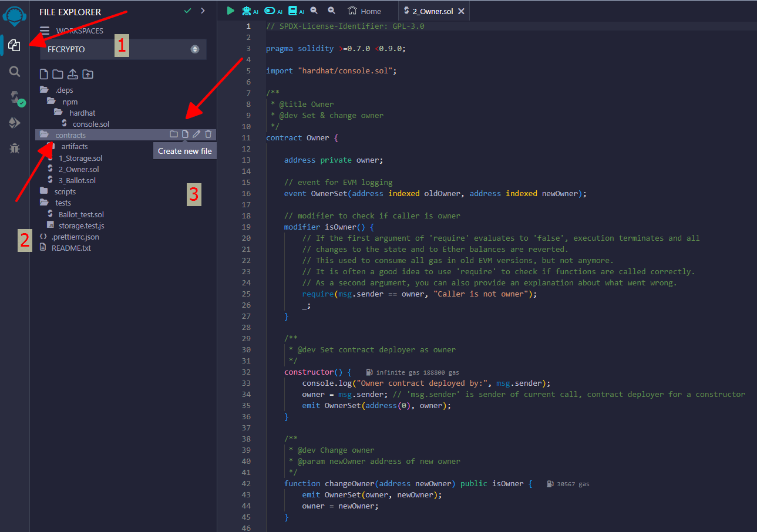The image size is (757, 532).
Task: Click the import hardhat/console.sol line
Action: (x=332, y=71)
